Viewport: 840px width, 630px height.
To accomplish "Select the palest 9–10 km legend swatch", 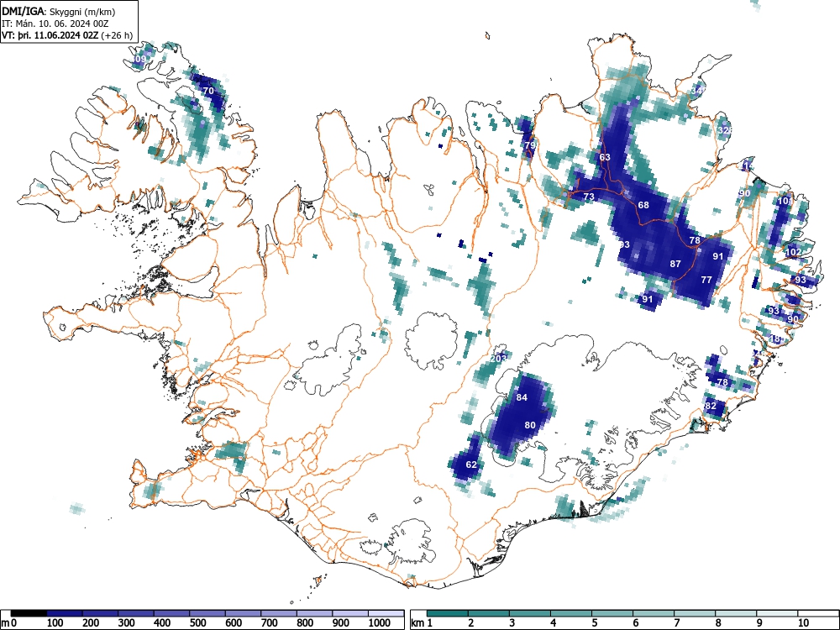I will (777, 613).
